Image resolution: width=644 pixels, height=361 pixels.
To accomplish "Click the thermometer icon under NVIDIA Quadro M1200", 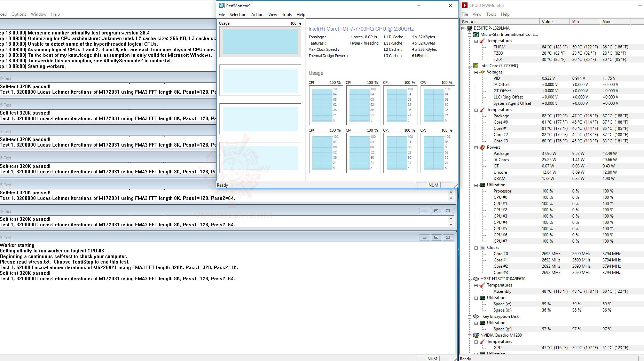I will click(x=482, y=342).
